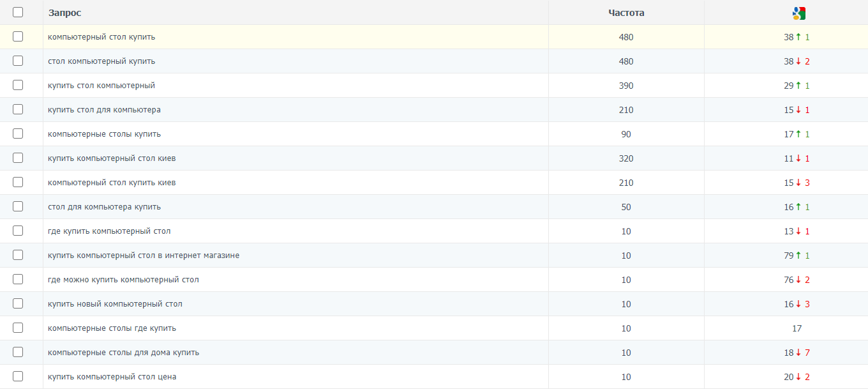Select query стол для компьютера купить
This screenshot has width=868, height=389.
[104, 207]
